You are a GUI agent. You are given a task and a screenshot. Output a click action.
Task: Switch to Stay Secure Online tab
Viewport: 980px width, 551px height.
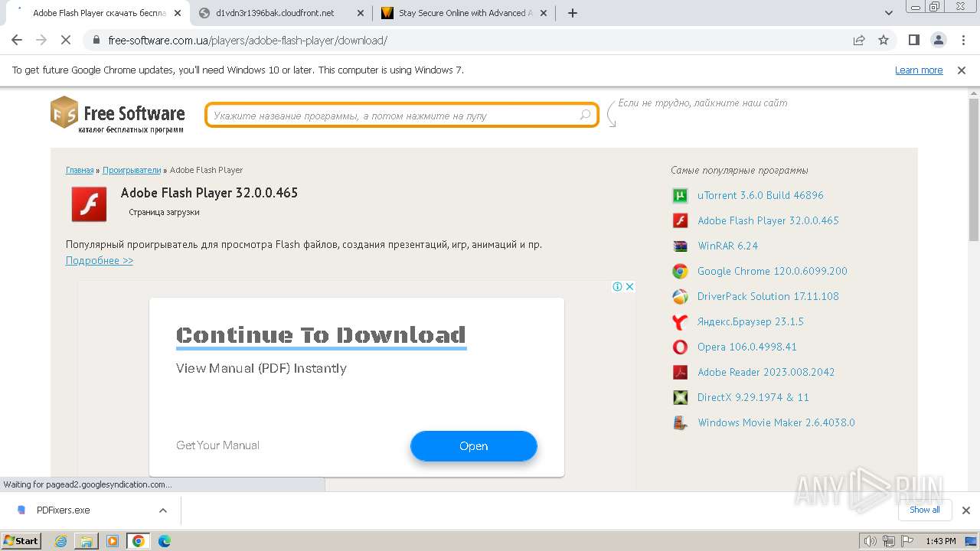point(465,13)
